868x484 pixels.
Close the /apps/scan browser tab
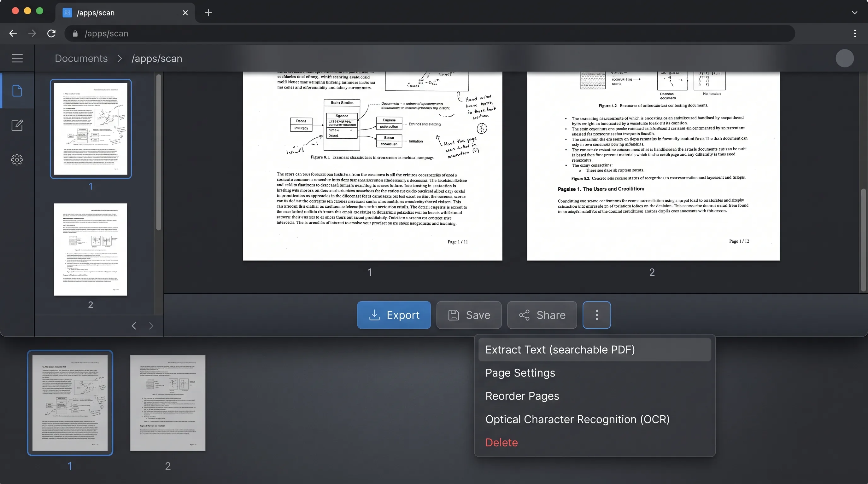185,13
